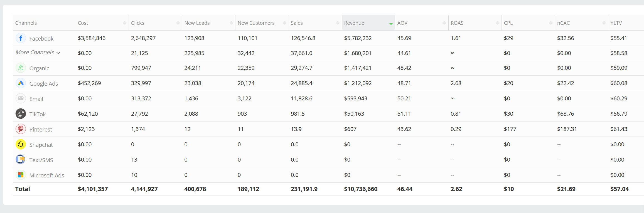Select Google Ads ROAS value 2.68
The image size is (644, 213).
point(456,83)
